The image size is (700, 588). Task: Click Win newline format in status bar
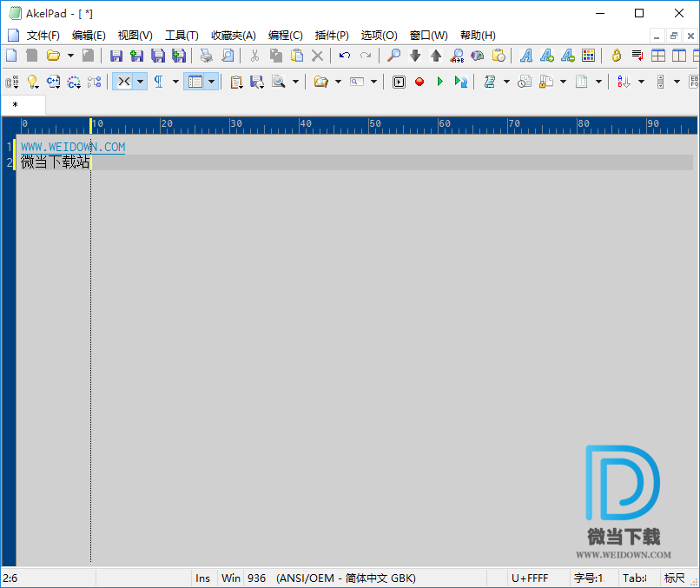coord(230,578)
